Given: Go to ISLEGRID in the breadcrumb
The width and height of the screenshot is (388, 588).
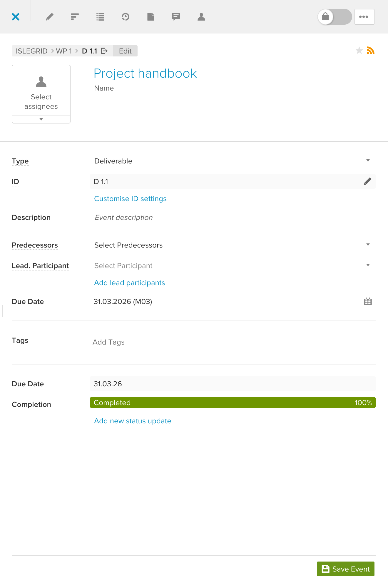Looking at the screenshot, I should (31, 51).
